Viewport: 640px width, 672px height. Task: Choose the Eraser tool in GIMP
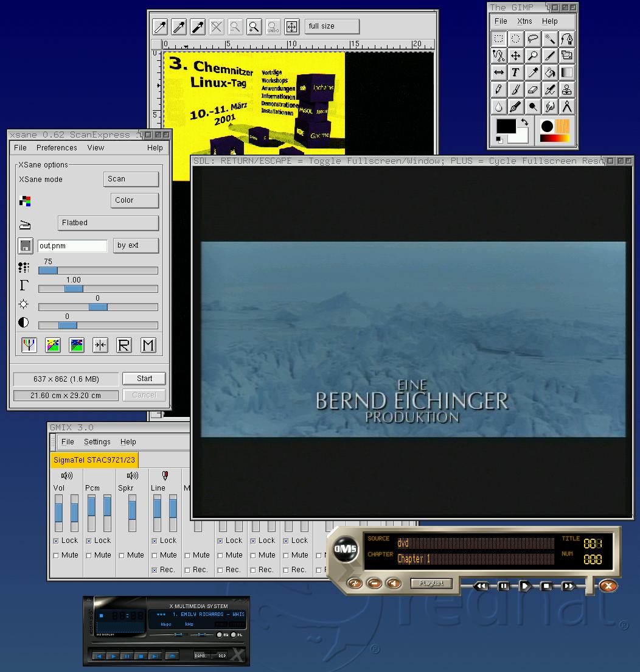[x=532, y=89]
